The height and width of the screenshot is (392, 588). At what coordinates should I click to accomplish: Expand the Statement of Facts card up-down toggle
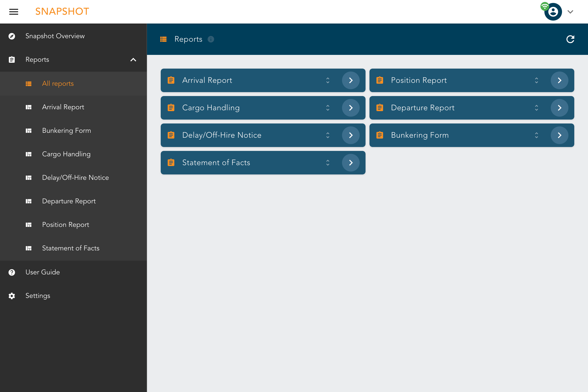[x=328, y=163]
